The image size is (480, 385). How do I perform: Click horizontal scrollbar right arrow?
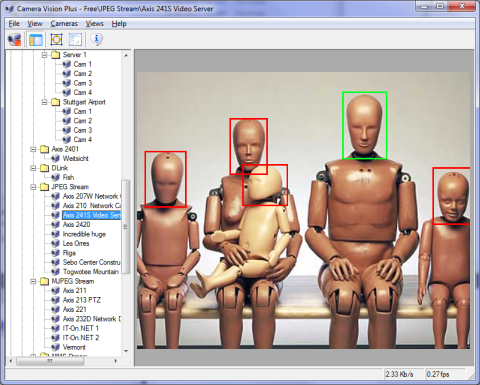click(x=116, y=361)
